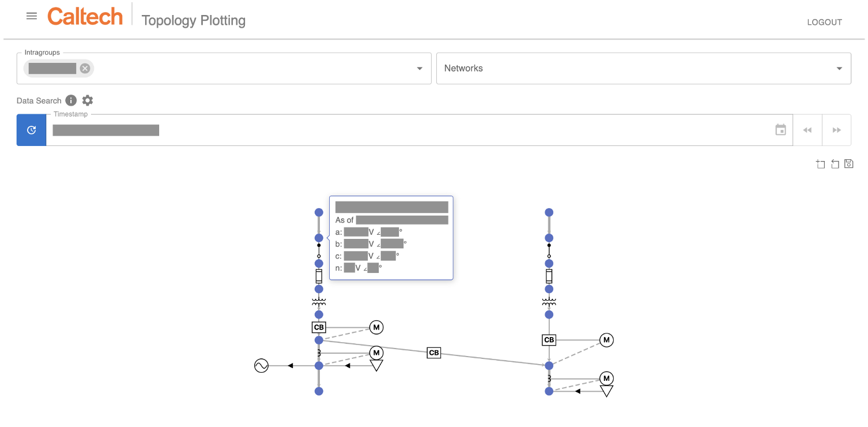Remove the selected intragroup chip

point(85,68)
